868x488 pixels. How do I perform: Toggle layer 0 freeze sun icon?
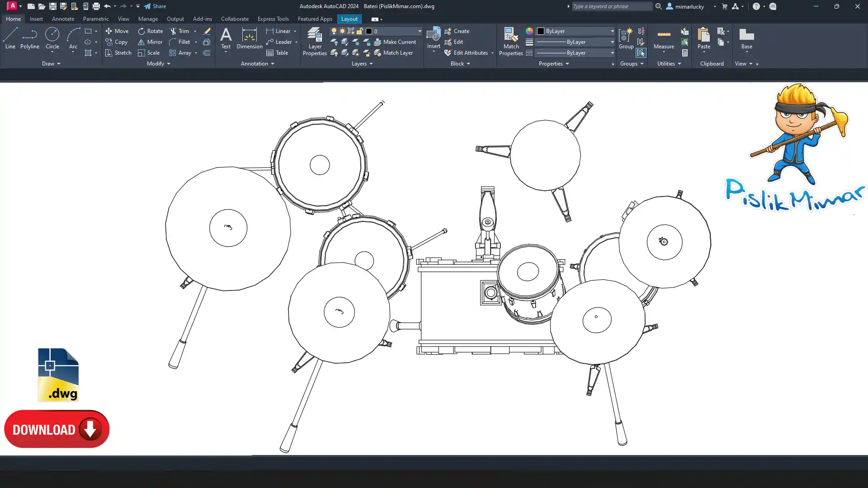click(x=342, y=31)
